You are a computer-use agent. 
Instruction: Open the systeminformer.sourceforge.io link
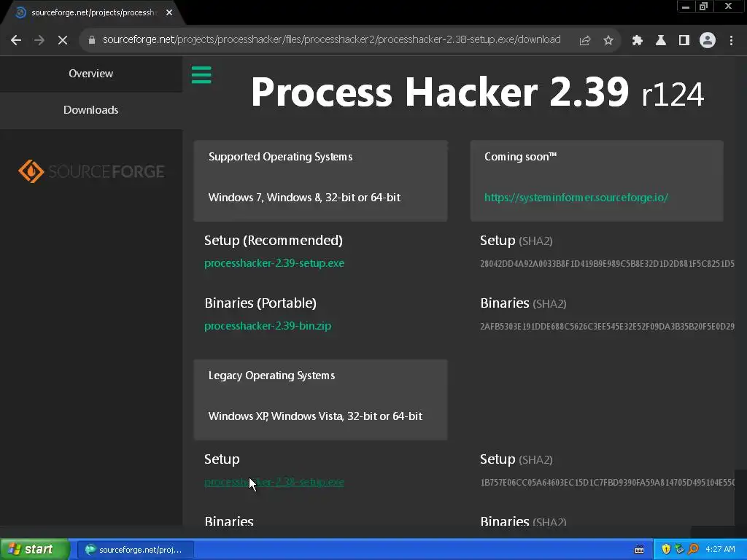tap(576, 198)
